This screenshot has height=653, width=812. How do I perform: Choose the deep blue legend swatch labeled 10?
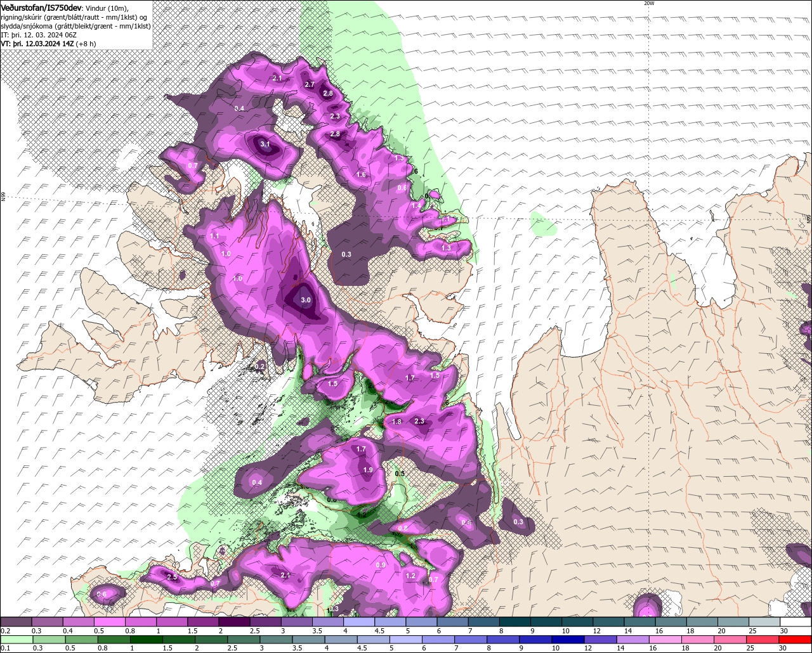tap(568, 639)
